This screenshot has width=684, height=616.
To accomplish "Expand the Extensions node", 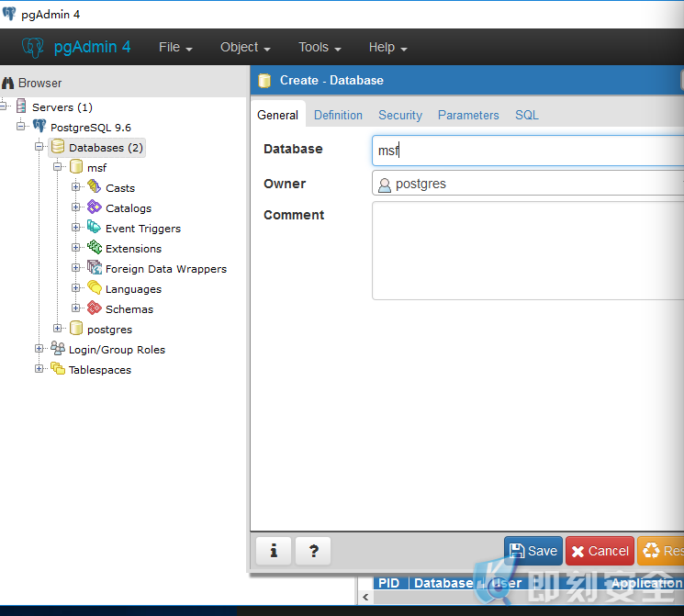I will tap(75, 247).
